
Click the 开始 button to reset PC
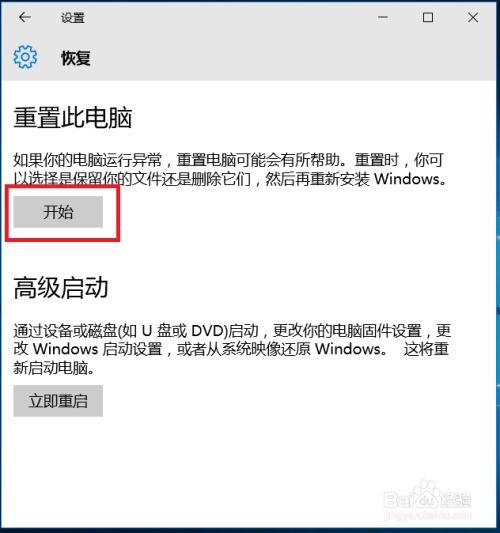point(58,212)
